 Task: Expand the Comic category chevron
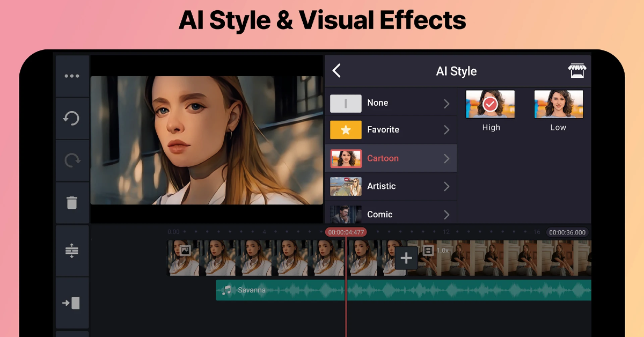click(446, 215)
